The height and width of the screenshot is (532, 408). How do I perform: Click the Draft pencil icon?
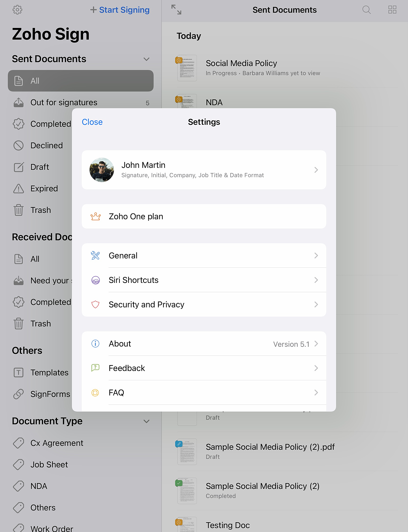click(x=19, y=167)
